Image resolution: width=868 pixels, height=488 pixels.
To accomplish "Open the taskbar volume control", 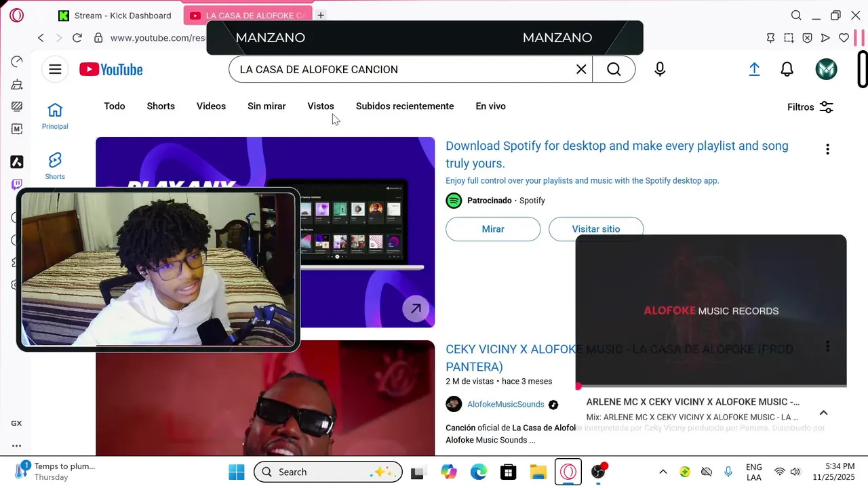I will pyautogui.click(x=795, y=472).
